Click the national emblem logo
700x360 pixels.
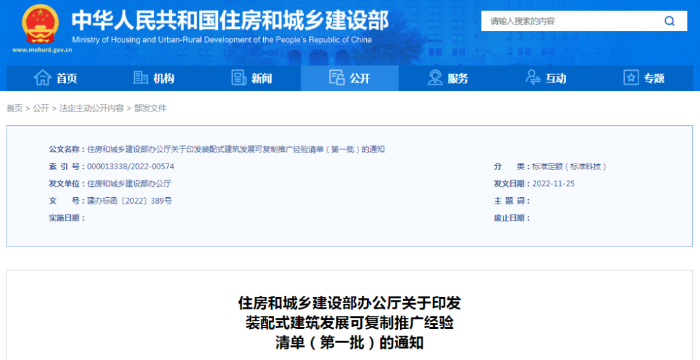click(x=40, y=25)
